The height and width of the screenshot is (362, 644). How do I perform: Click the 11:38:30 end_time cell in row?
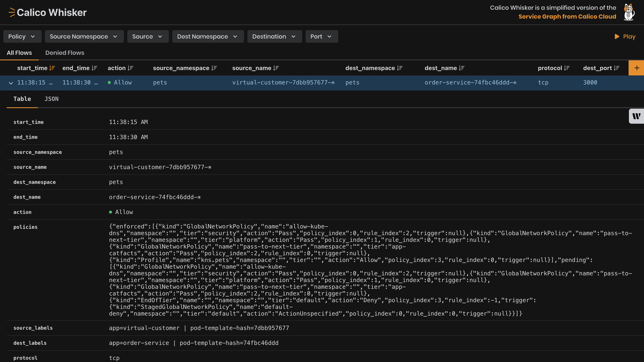click(x=80, y=82)
